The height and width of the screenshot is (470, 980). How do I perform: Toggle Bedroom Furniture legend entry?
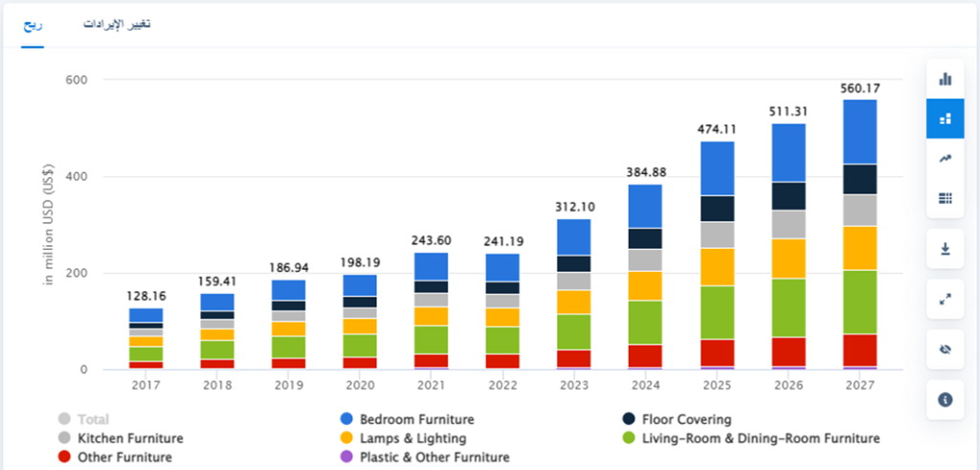[416, 419]
